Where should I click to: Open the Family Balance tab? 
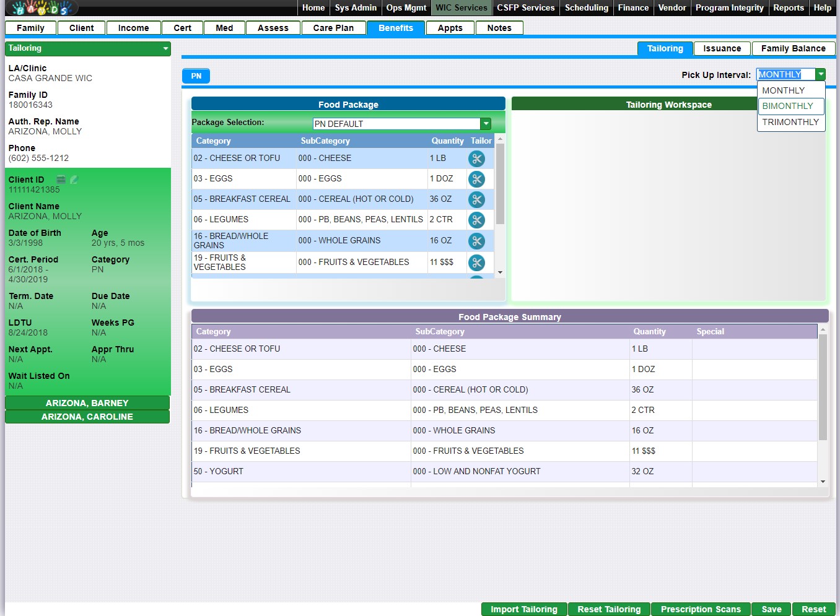[792, 49]
